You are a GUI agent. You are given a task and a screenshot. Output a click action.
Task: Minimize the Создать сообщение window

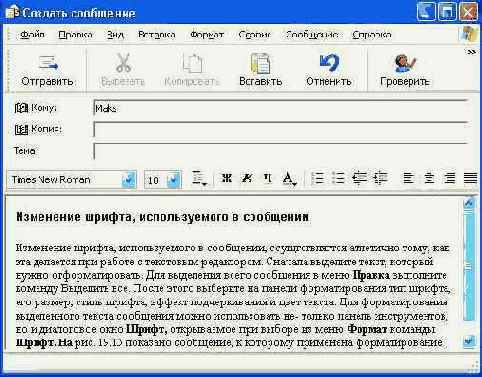tap(426, 12)
